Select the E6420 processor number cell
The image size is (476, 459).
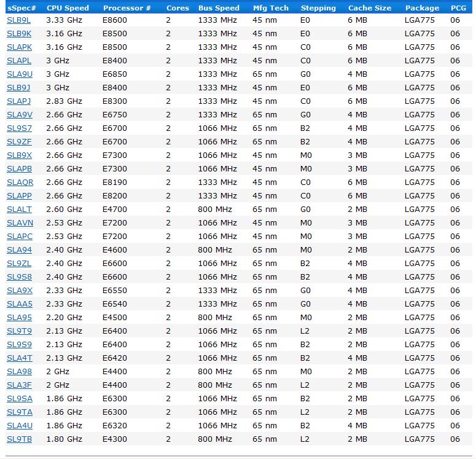coord(115,358)
